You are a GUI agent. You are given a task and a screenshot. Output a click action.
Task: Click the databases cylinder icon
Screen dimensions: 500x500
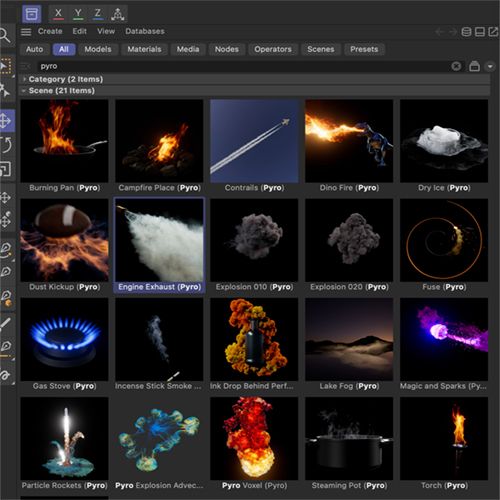coord(466,32)
